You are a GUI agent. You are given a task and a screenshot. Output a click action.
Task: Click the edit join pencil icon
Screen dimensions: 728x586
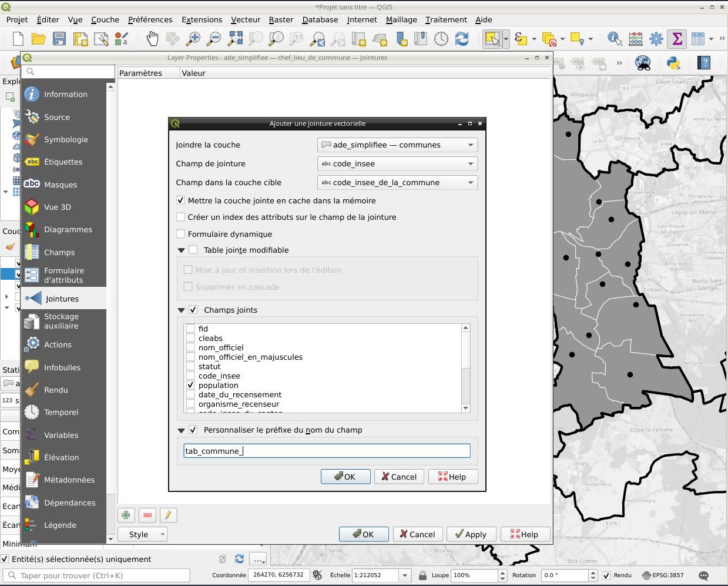tap(168, 515)
